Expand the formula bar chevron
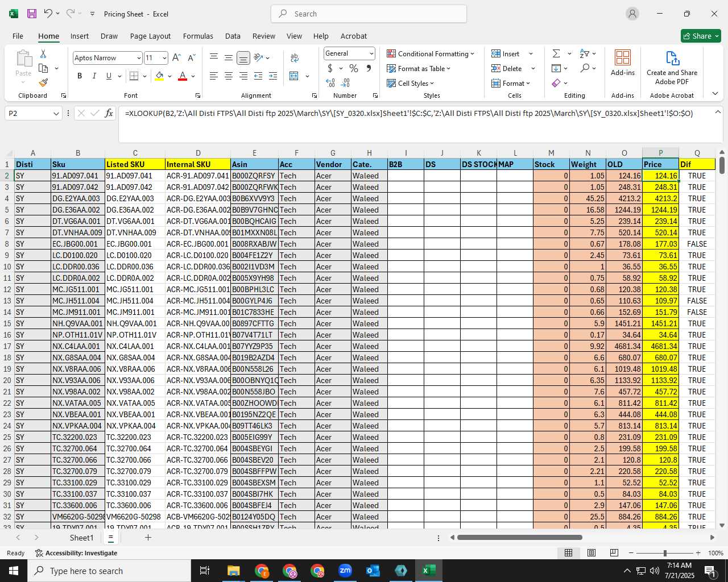The width and height of the screenshot is (728, 582). 718,112
